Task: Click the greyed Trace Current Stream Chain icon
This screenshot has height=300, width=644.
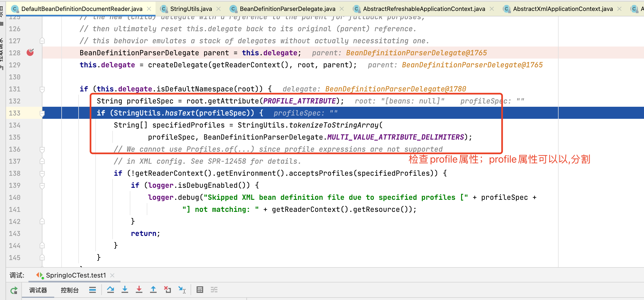Action: (214, 290)
